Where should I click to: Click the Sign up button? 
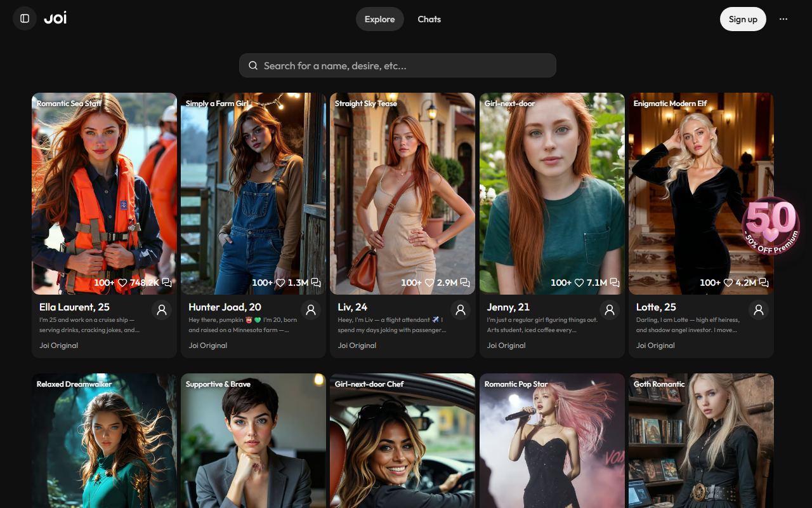pos(743,19)
